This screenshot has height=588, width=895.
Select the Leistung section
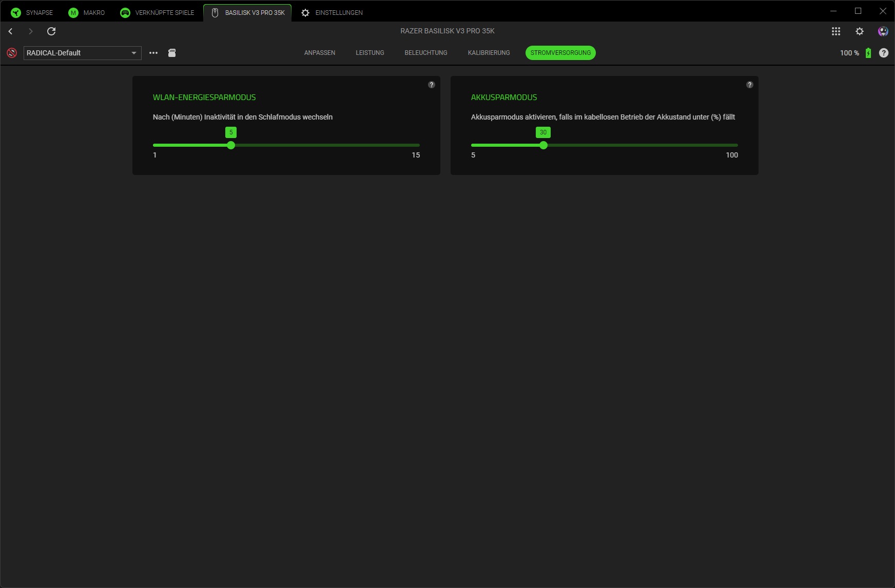pyautogui.click(x=370, y=53)
